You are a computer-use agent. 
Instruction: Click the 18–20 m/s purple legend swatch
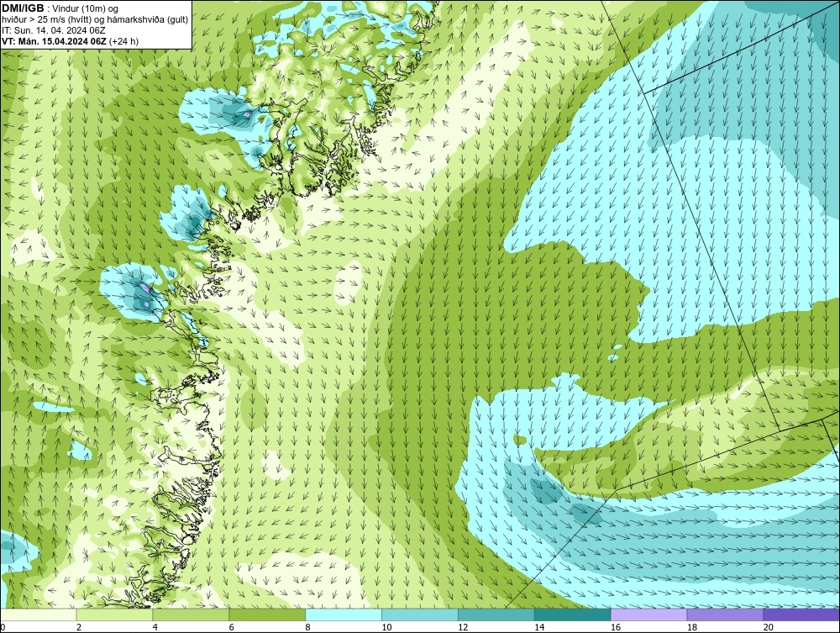tap(726, 615)
